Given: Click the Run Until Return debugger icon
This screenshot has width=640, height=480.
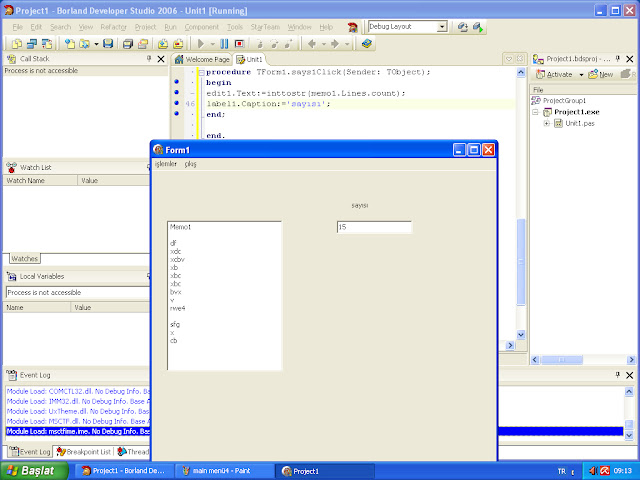Looking at the screenshot, I should (289, 44).
